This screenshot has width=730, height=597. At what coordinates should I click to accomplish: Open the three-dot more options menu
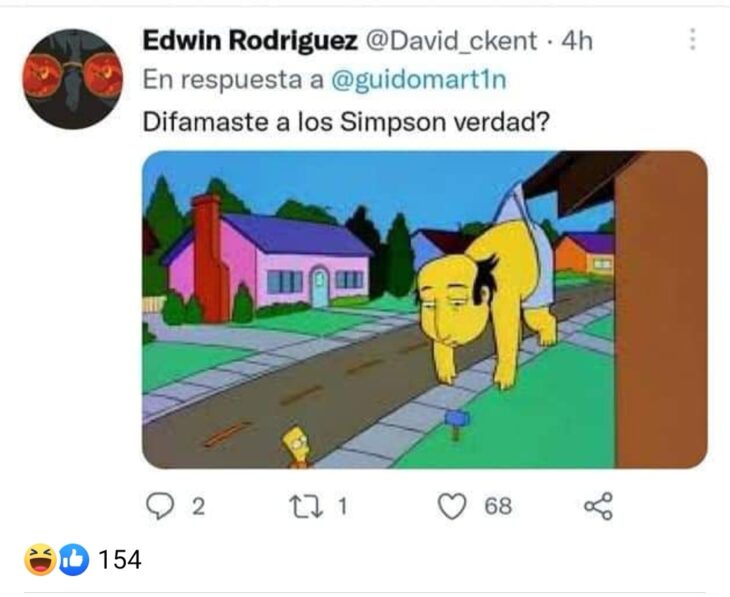click(x=692, y=39)
